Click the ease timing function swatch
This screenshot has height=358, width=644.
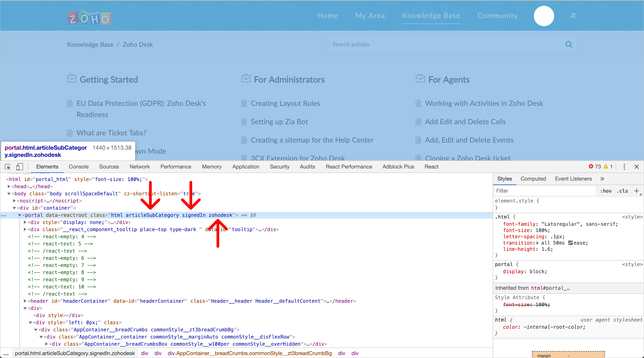pos(570,243)
